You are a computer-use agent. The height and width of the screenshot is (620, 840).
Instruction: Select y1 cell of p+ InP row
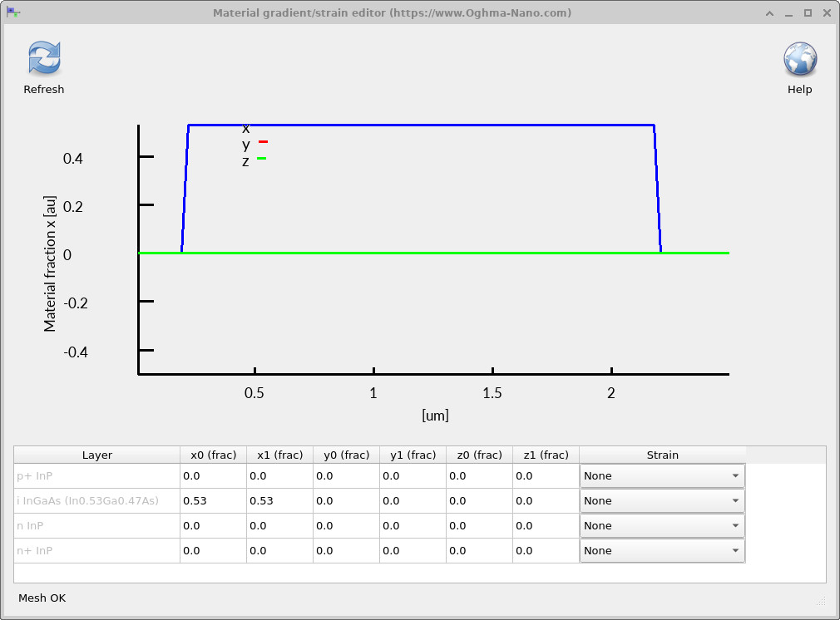coord(413,476)
